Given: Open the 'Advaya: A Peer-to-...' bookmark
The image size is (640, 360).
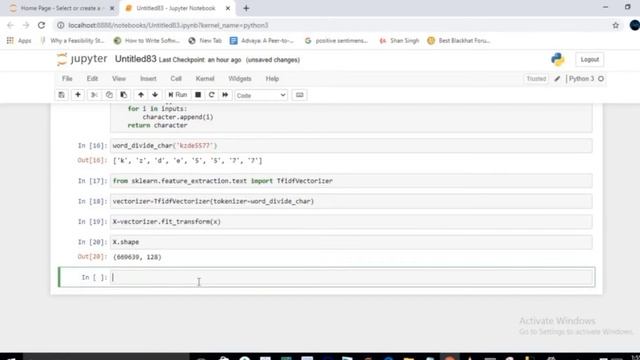Looking at the screenshot, I should pyautogui.click(x=262, y=41).
